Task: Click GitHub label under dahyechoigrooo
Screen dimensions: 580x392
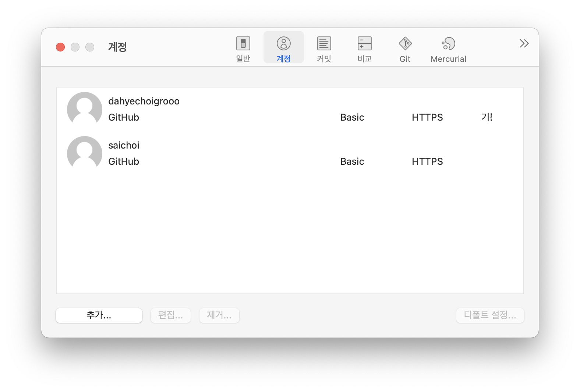Action: pyautogui.click(x=124, y=117)
